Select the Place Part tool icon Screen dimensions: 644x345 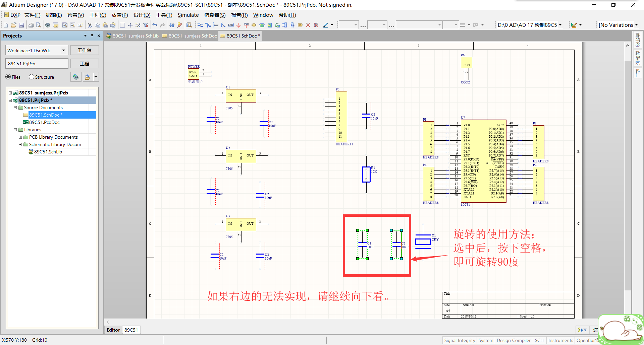click(x=254, y=25)
